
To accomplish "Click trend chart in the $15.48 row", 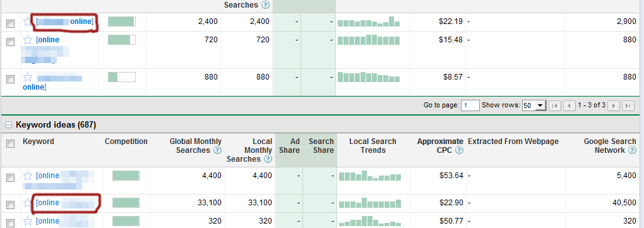I will tap(369, 40).
